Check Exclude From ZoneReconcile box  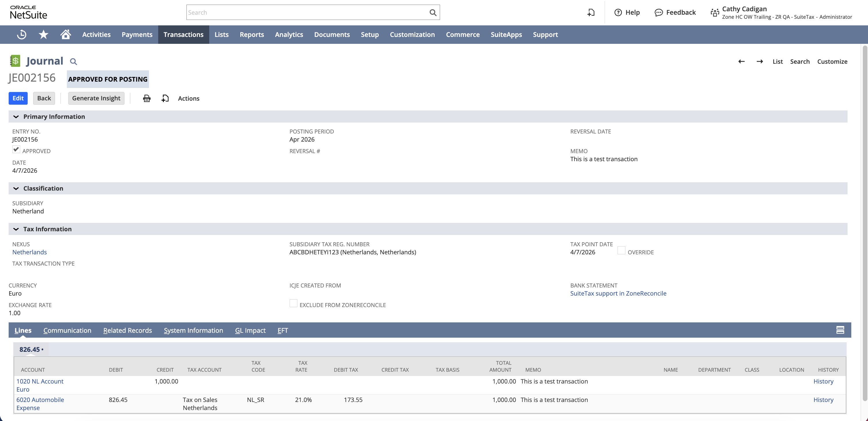pyautogui.click(x=293, y=303)
